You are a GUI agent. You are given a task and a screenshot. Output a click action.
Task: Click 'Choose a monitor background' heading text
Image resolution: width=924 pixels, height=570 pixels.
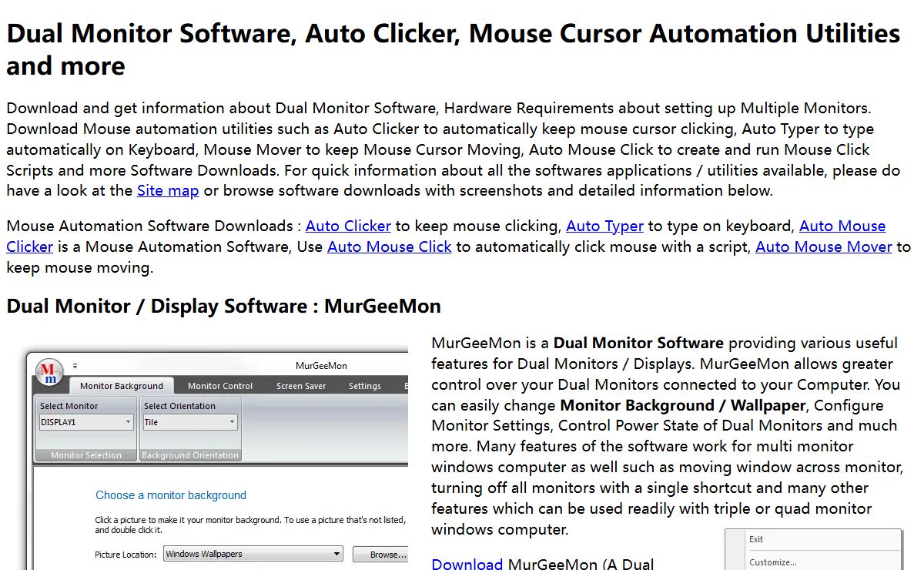tap(171, 495)
